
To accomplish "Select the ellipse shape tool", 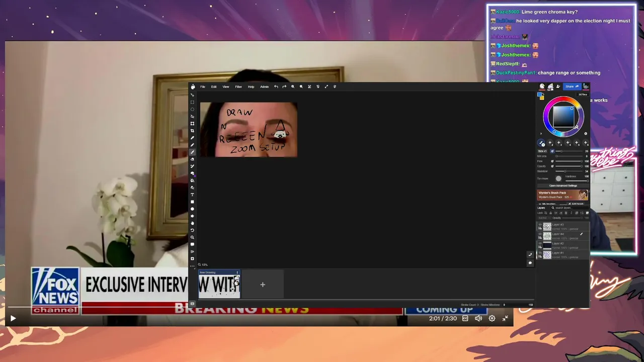I will (x=192, y=209).
